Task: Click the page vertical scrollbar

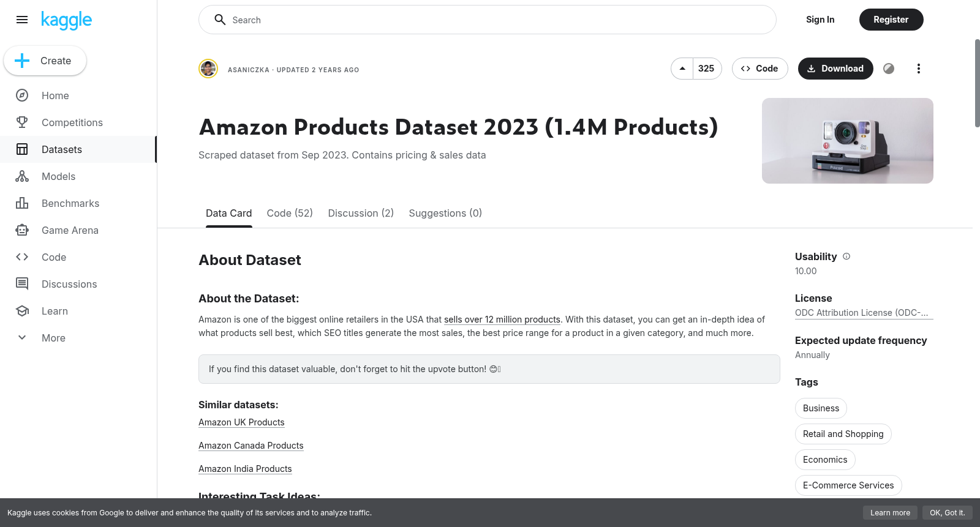Action: point(977,83)
